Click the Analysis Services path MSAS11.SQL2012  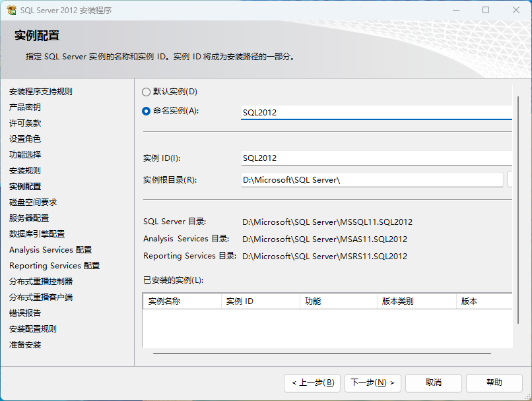click(325, 239)
